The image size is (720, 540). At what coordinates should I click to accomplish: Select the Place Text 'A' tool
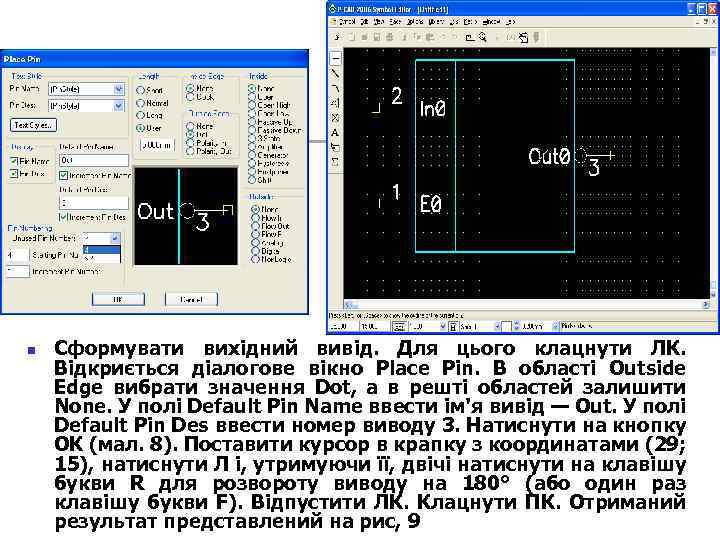tap(336, 133)
